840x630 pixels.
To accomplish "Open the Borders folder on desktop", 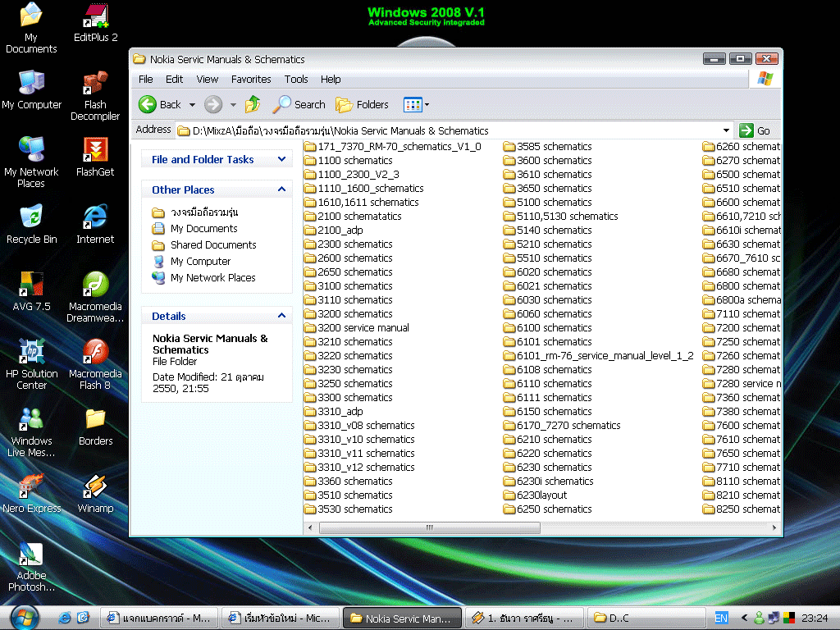I will pos(95,427).
